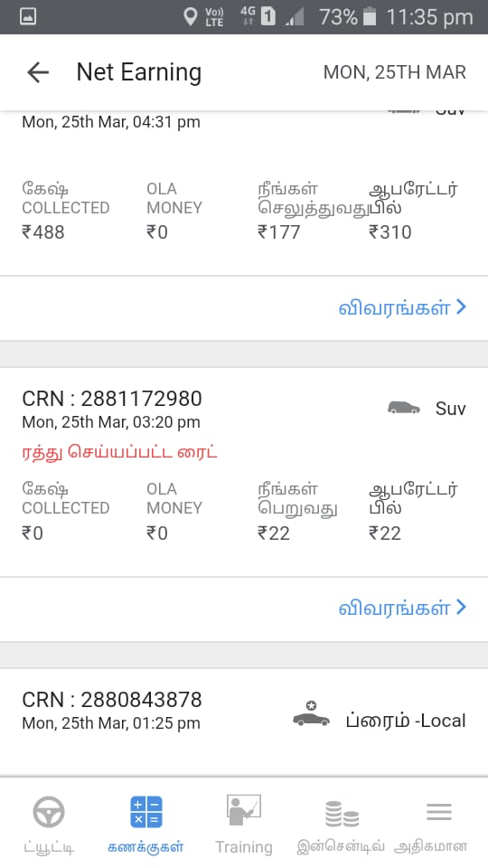Viewport: 488px width, 868px height.
Task: Open the hamburger more menu
Action: pos(439,812)
